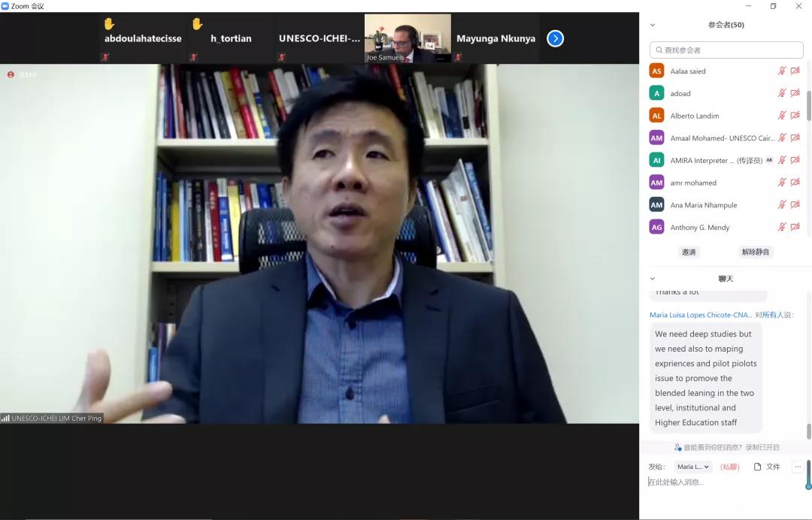812x520 pixels.
Task: Toggle the muted microphone for Aalaa saied
Action: pyautogui.click(x=782, y=71)
